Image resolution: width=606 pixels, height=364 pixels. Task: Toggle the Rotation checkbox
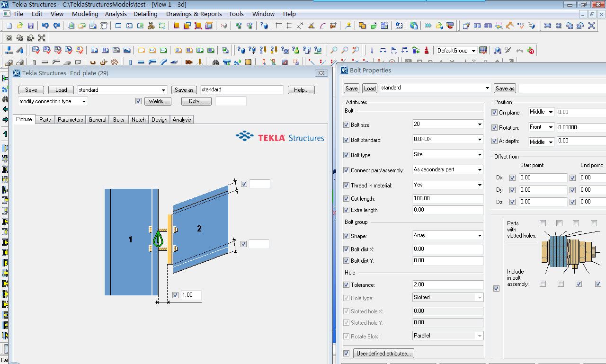pos(495,128)
